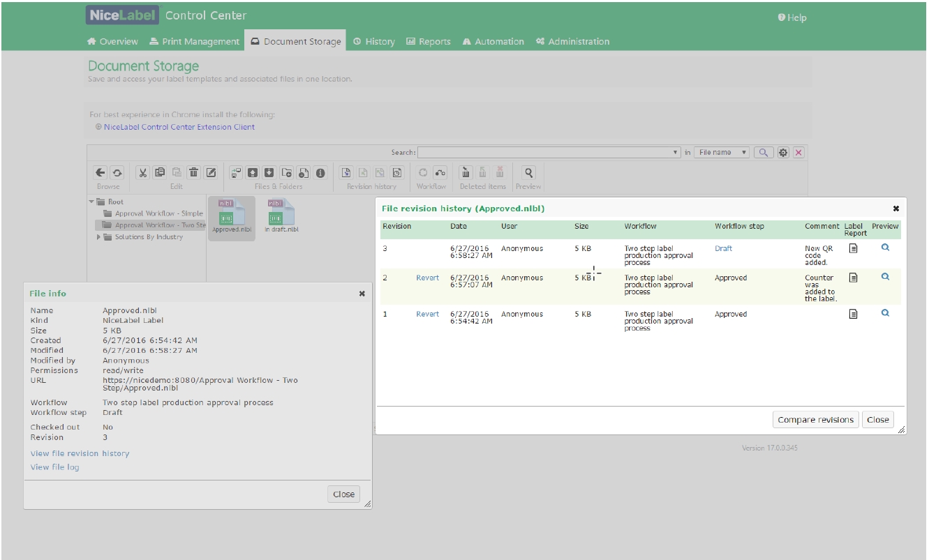Open revision history clock icon in toolbar
929x560 pixels.
coord(396,173)
